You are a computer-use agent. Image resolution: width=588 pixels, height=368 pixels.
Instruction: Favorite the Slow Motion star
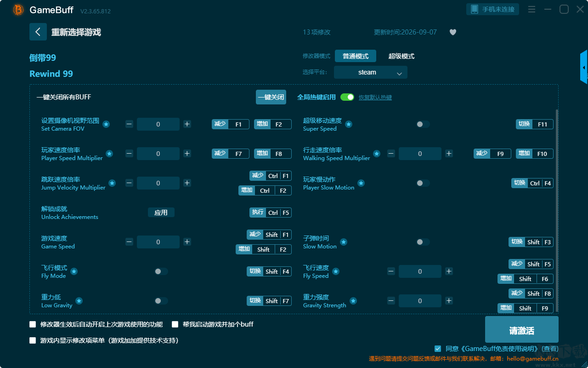click(x=344, y=242)
